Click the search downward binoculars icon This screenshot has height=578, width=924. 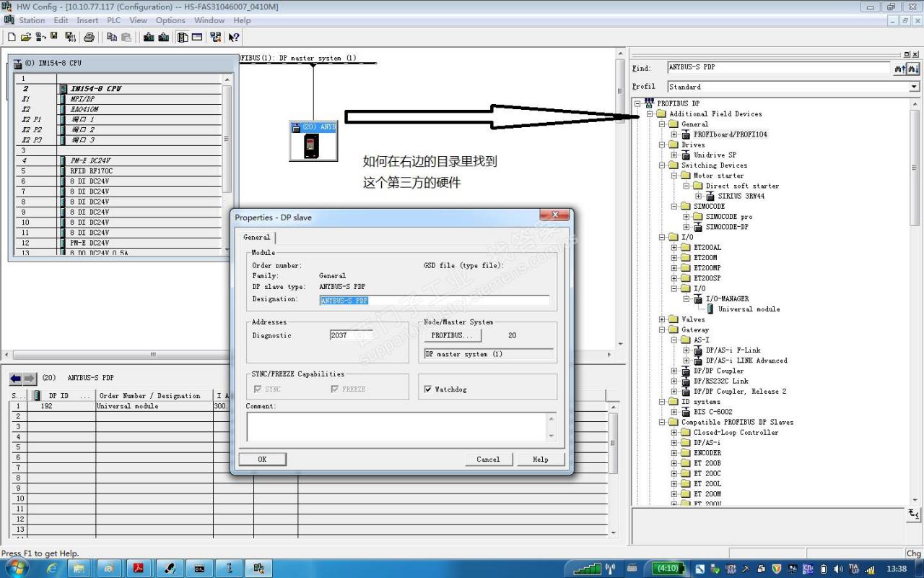click(x=913, y=68)
